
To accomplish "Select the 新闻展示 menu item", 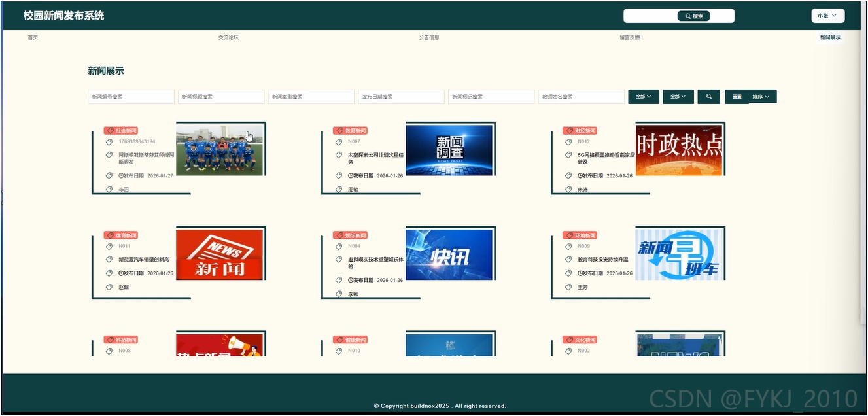I will tap(830, 37).
